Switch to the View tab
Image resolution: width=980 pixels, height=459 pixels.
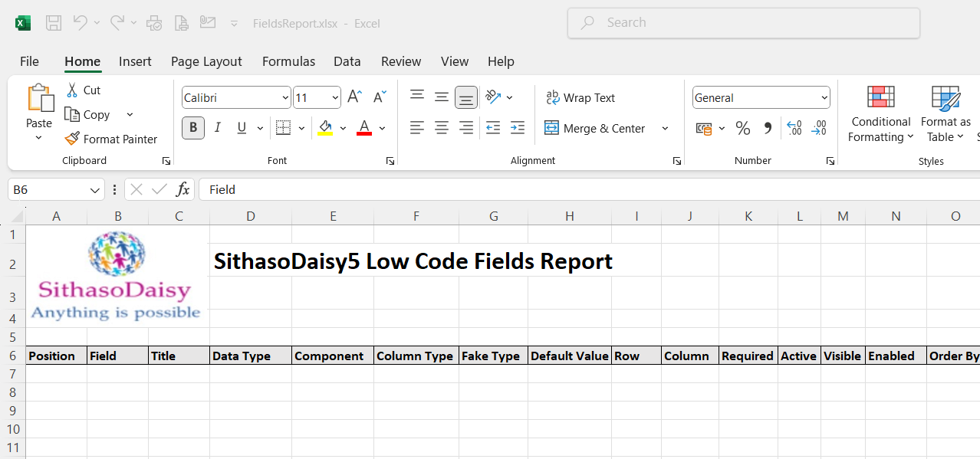(x=455, y=61)
